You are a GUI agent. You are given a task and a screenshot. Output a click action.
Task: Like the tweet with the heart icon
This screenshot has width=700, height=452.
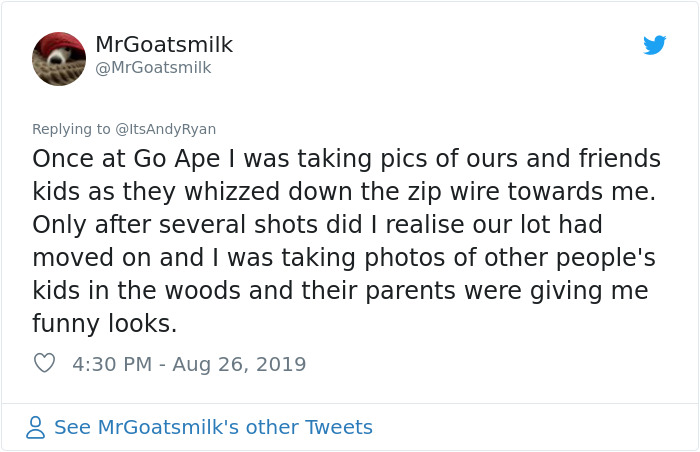[x=44, y=364]
